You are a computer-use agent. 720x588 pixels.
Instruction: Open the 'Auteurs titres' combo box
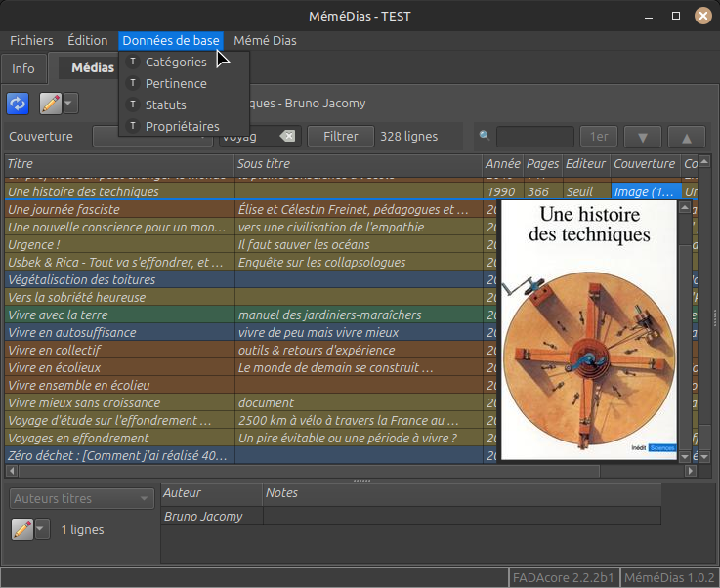click(82, 498)
